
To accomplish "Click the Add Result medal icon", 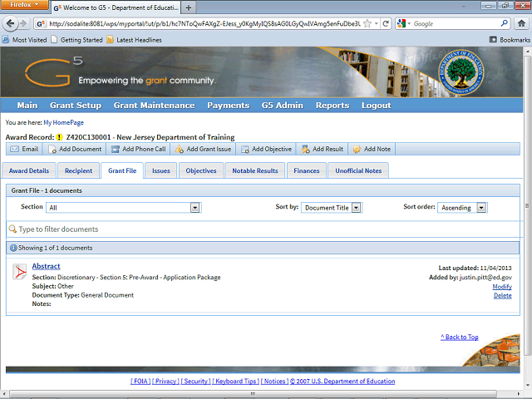I will pyautogui.click(x=305, y=149).
